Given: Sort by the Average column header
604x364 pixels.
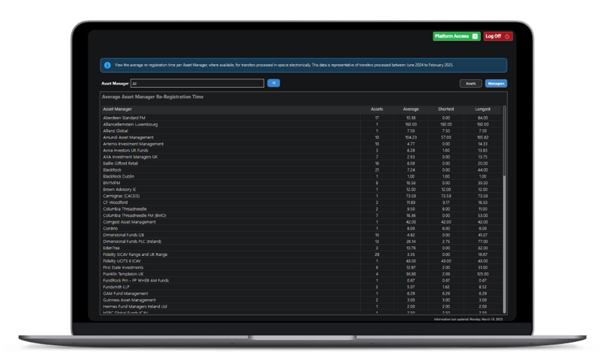Looking at the screenshot, I should (x=411, y=109).
